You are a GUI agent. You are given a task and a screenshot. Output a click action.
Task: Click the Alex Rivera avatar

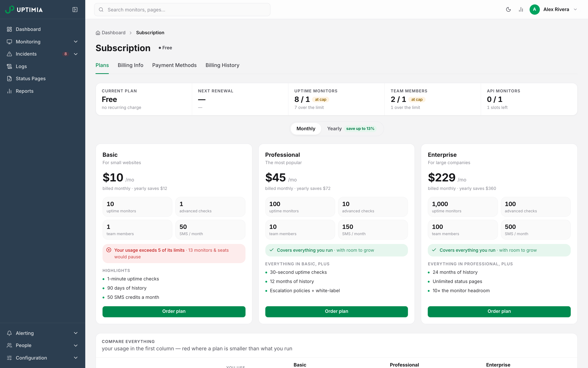click(x=534, y=10)
